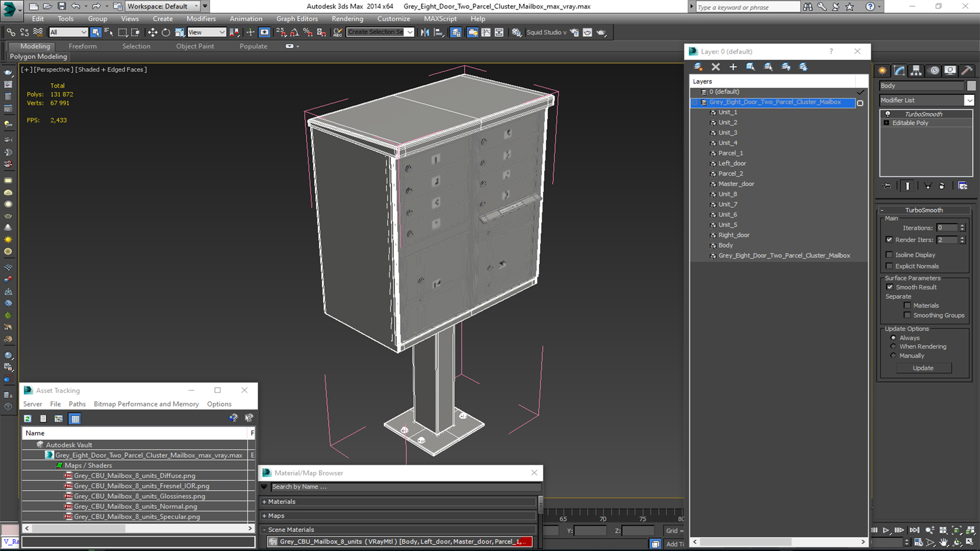Open the MAXScript menu
Image resolution: width=980 pixels, height=551 pixels.
pyautogui.click(x=440, y=19)
